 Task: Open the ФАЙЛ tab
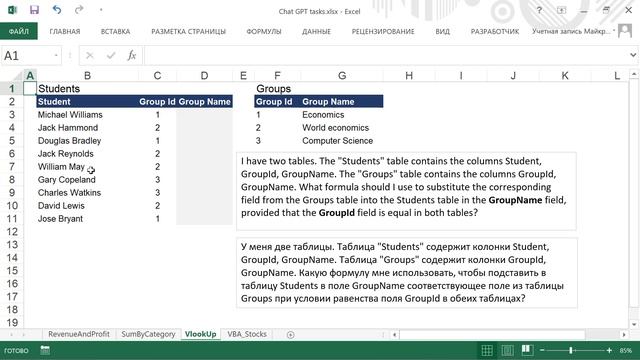click(19, 31)
